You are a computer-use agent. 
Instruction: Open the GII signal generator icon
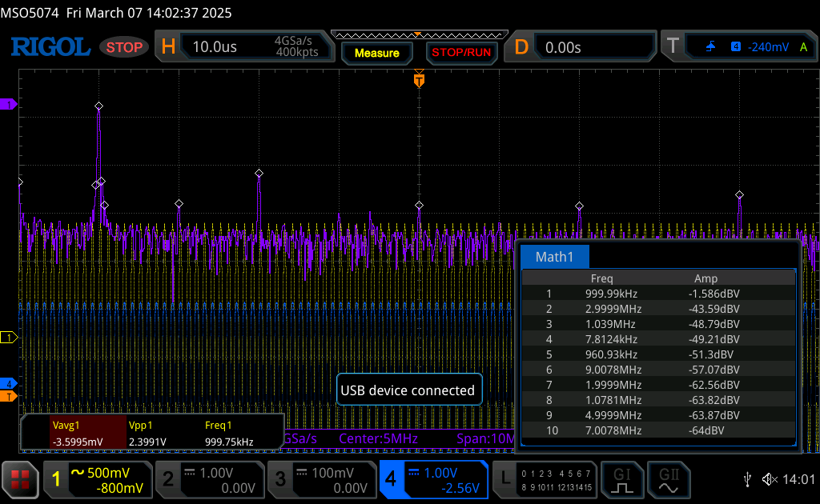click(668, 479)
